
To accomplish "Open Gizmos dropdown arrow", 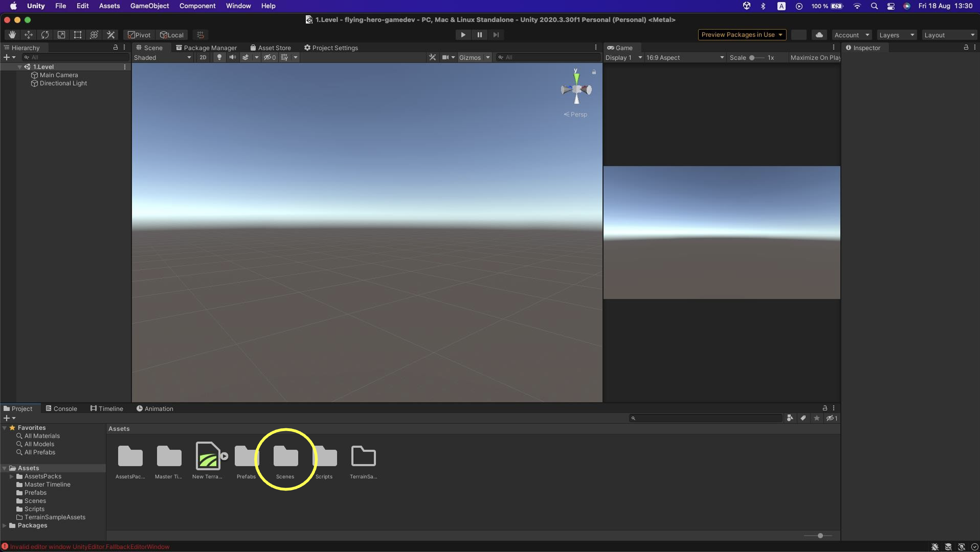I will (x=488, y=57).
